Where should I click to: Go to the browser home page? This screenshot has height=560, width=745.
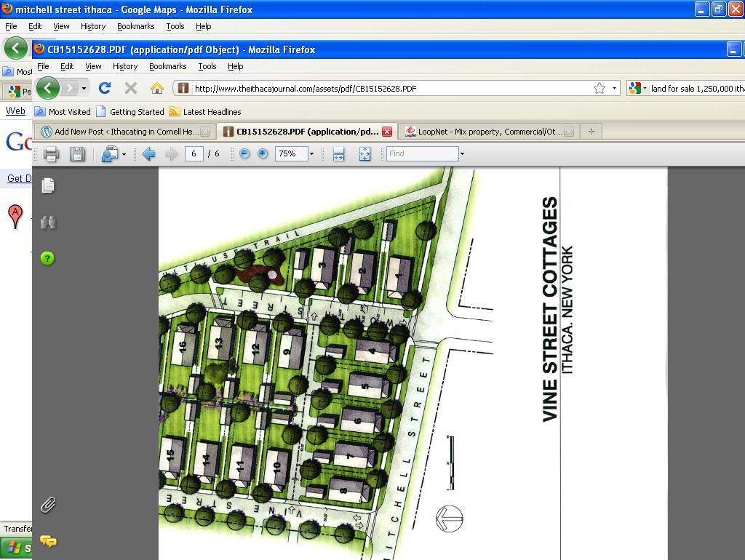[156, 88]
